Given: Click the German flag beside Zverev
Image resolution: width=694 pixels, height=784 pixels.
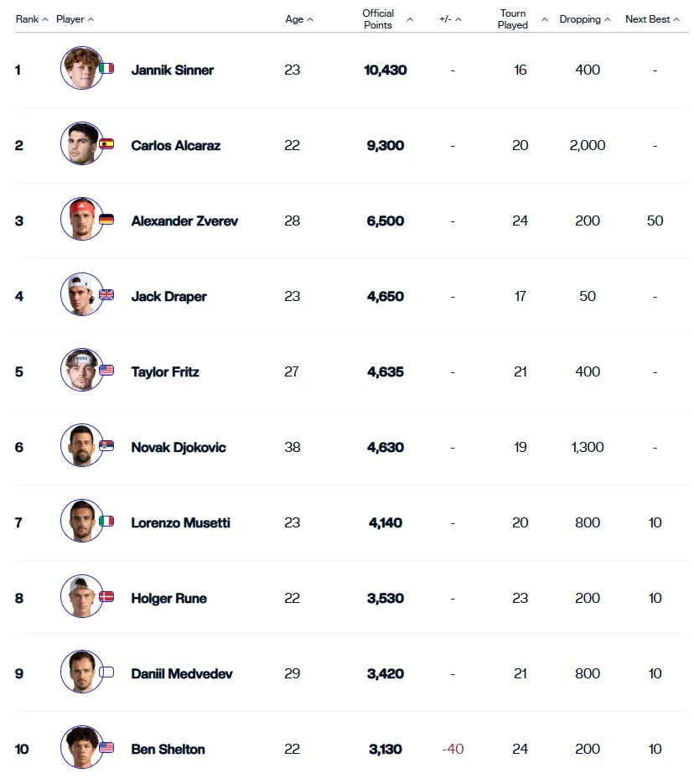Looking at the screenshot, I should pos(106,220).
